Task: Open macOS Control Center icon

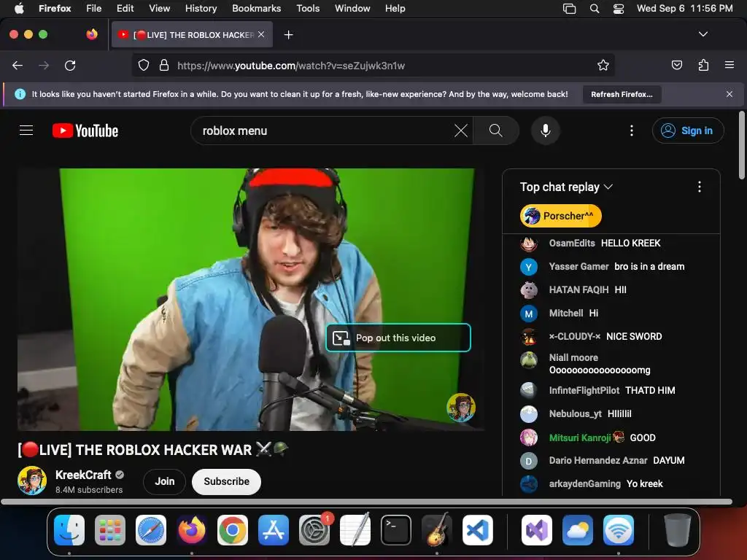Action: pos(619,9)
